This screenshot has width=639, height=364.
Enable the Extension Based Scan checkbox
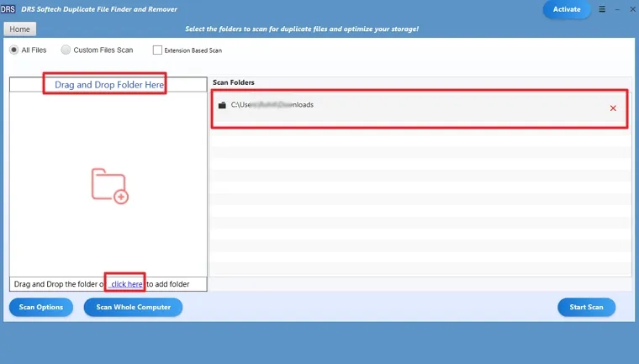point(157,50)
